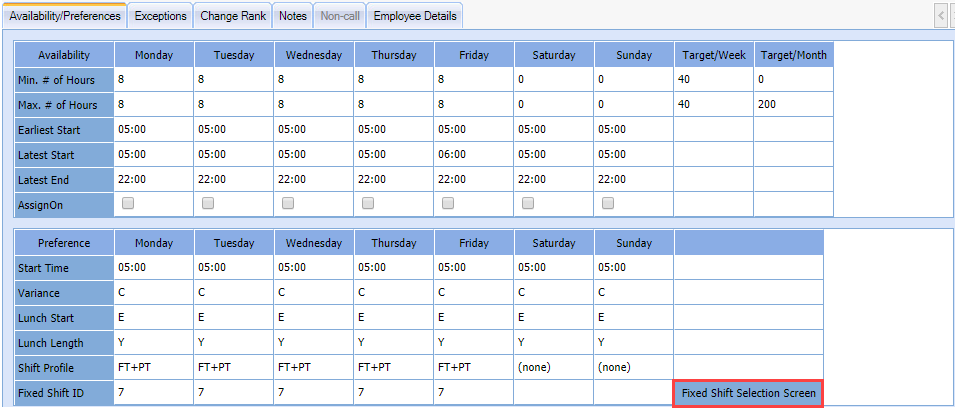Select the Monday Min. # of Hours cell
The width and height of the screenshot is (955, 408).
[x=154, y=79]
